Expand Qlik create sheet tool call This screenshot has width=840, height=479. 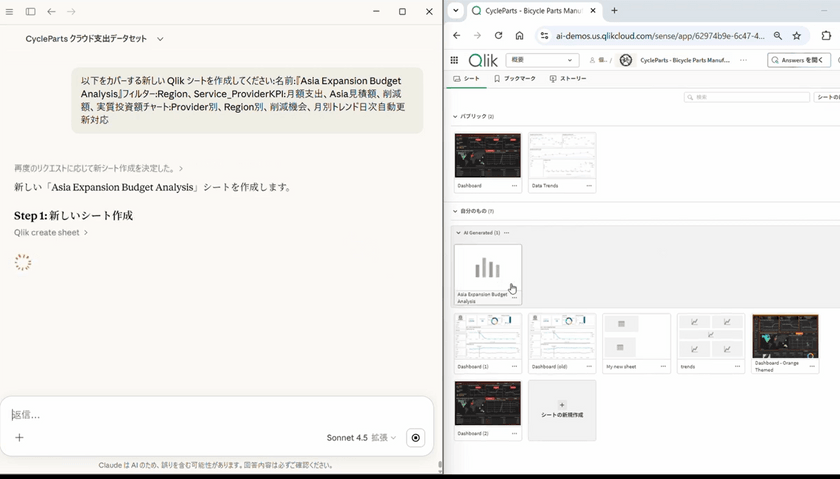[x=51, y=233]
